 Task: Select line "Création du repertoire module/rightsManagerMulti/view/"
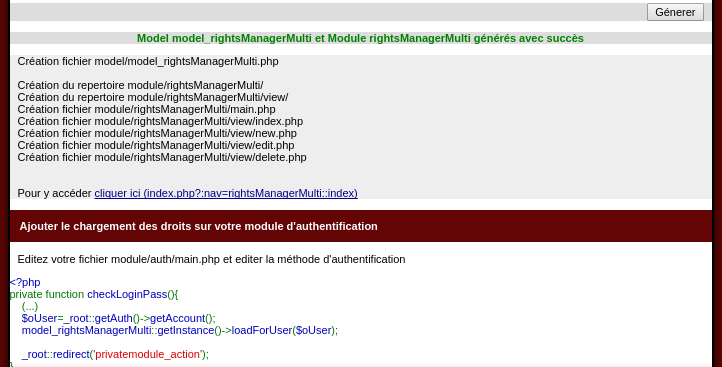pyautogui.click(x=153, y=97)
